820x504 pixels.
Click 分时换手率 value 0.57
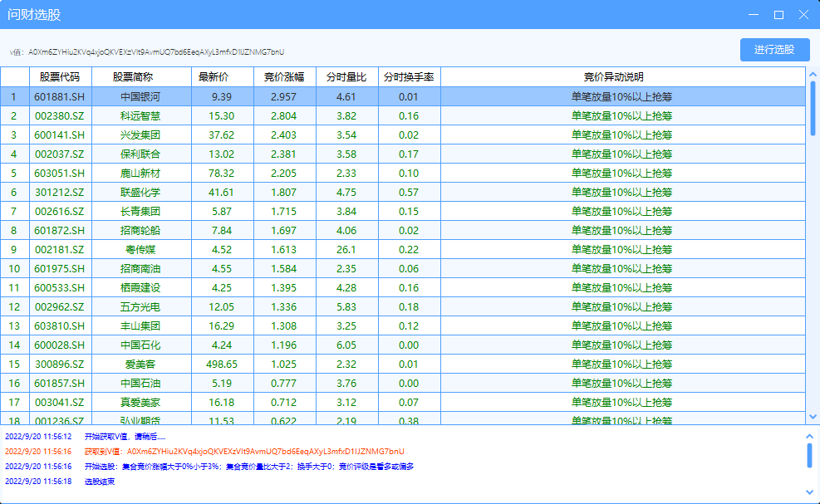click(409, 193)
